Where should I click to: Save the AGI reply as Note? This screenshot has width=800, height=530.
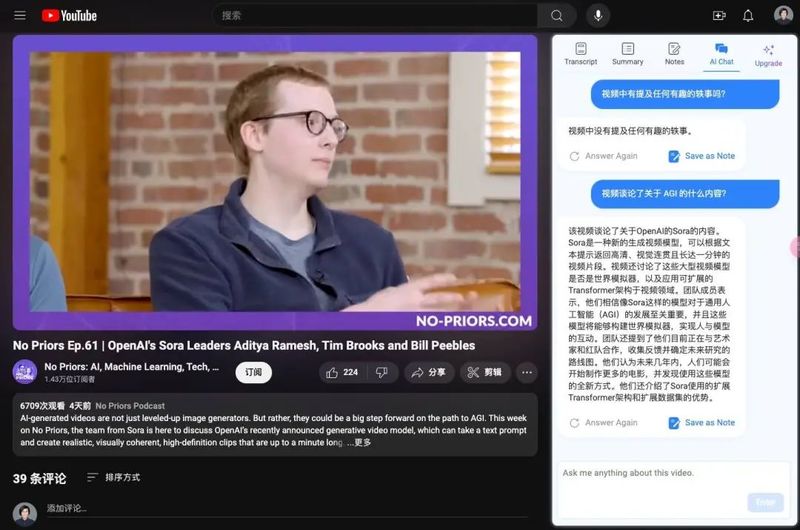[702, 423]
